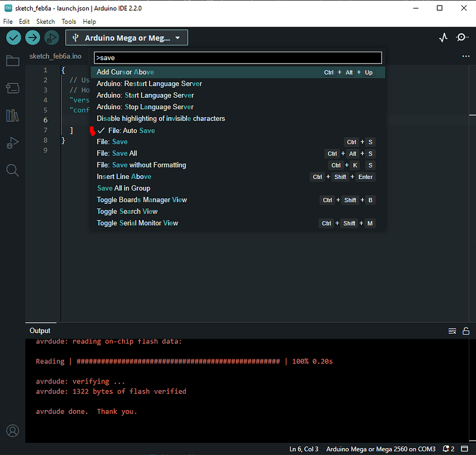
Task: Open the Boards Manager sidebar icon
Action: (12, 89)
